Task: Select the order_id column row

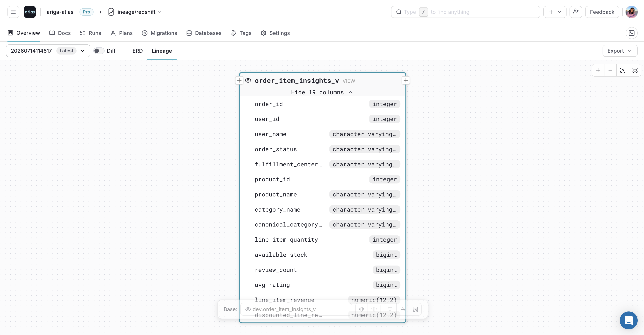Action: pyautogui.click(x=323, y=104)
